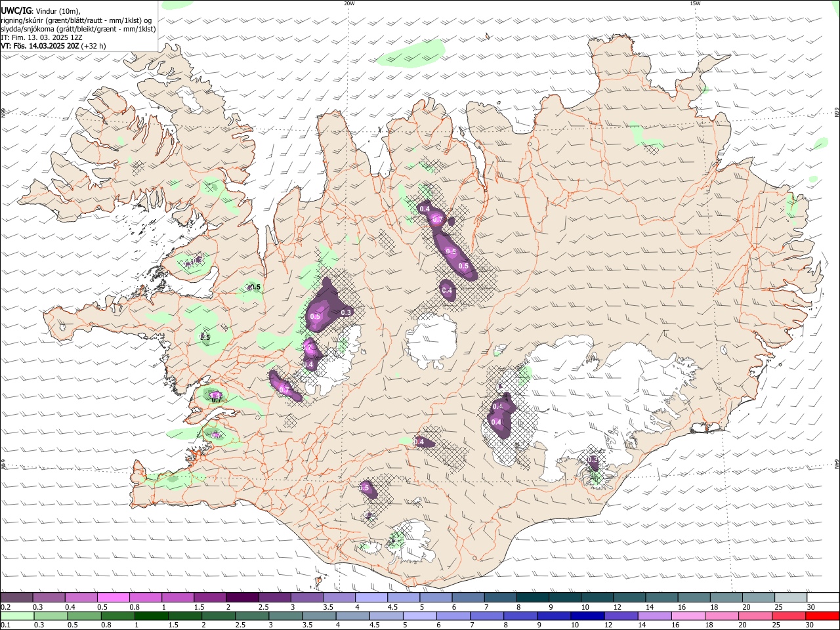Click the bottom-row green swatch between 0.5 and 0.8

coord(84,616)
